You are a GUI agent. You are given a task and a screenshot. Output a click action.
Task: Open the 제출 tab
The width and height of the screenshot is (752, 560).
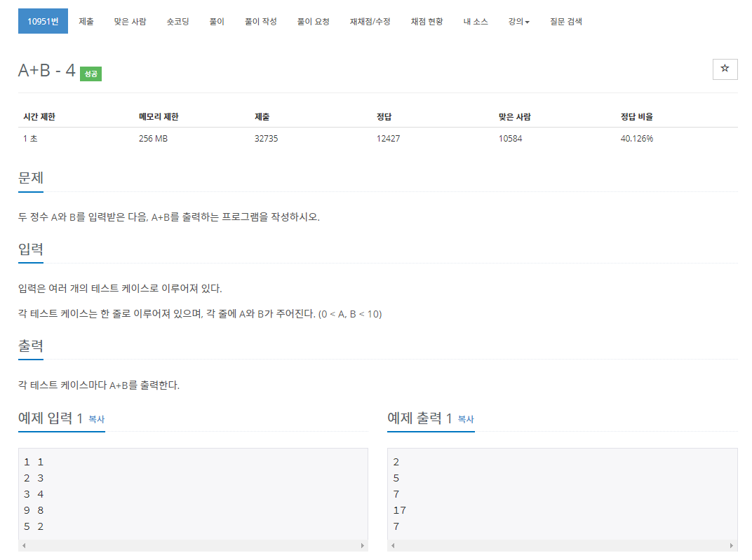[x=86, y=21]
